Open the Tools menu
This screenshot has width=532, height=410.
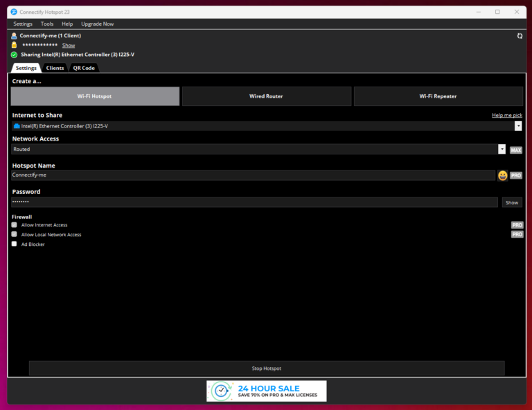click(46, 24)
